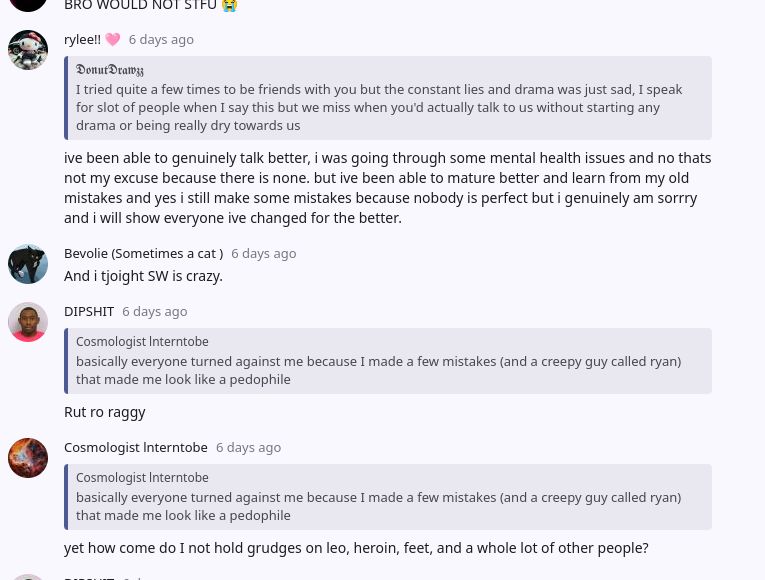Click the quoted author name in DIPSHIT's reply
765x580 pixels.
coord(142,342)
